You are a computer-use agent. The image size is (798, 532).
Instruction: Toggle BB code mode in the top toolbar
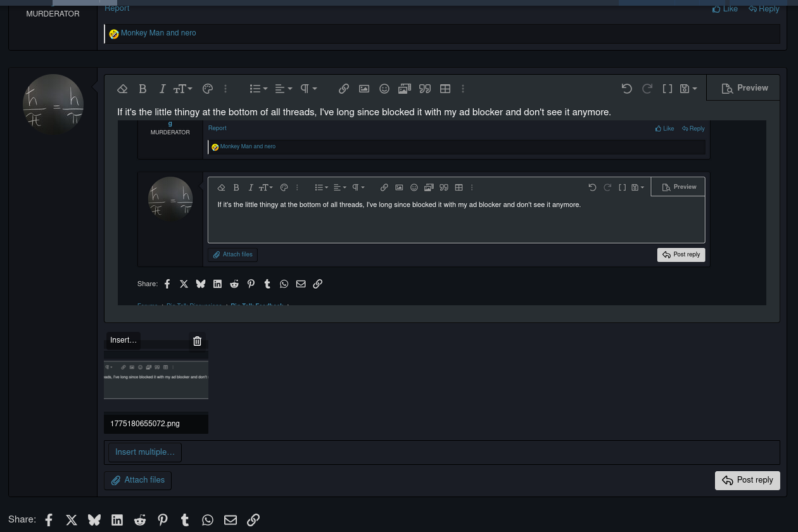[667, 89]
